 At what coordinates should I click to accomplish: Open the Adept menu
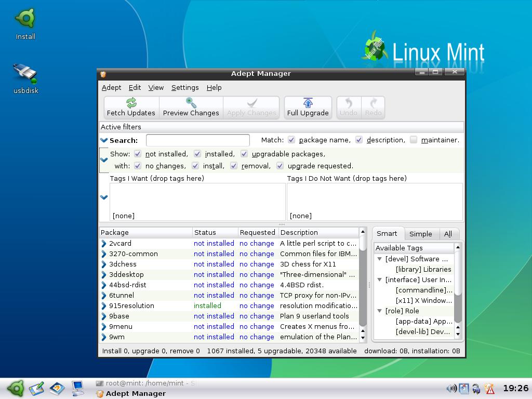(x=111, y=87)
